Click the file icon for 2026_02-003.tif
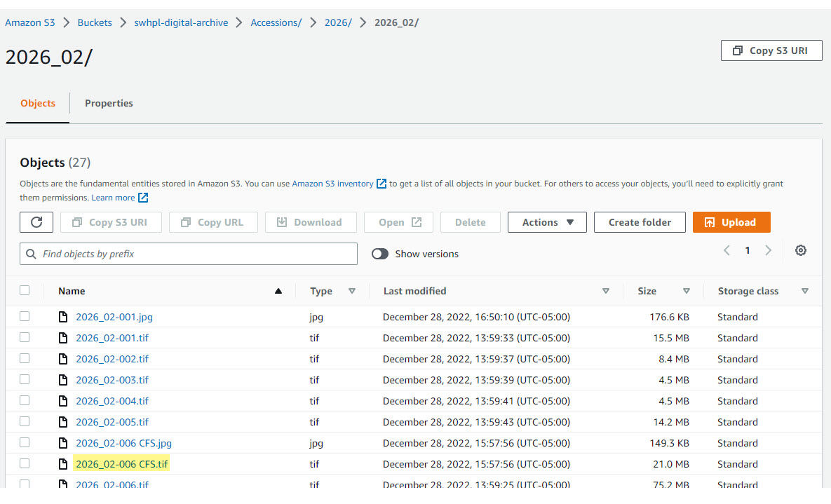The height and width of the screenshot is (504, 831). (x=63, y=380)
